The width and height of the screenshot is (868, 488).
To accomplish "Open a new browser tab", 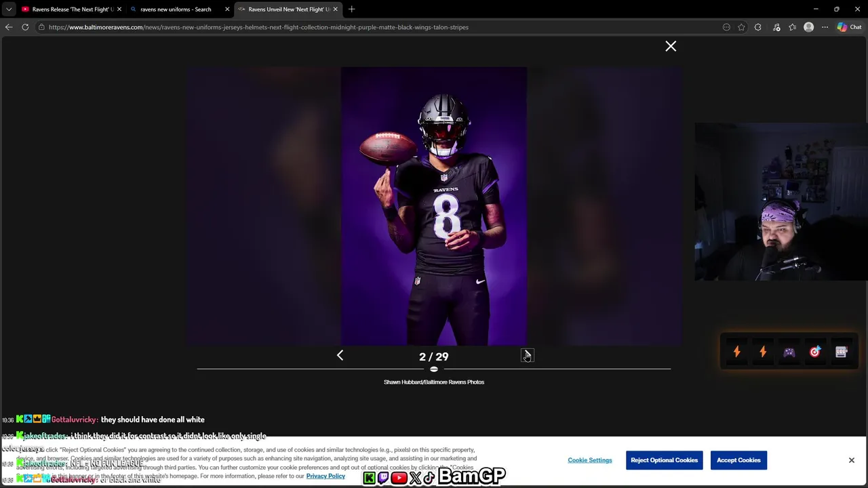I will pyautogui.click(x=351, y=9).
